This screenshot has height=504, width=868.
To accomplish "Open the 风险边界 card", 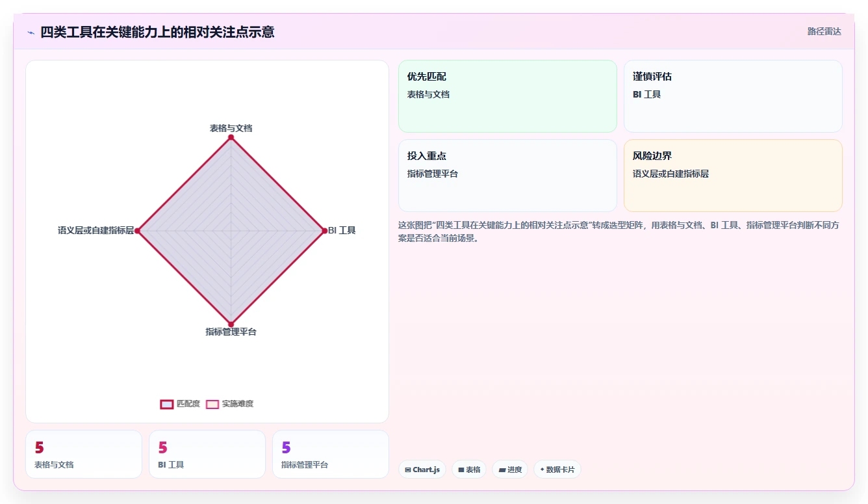I will pyautogui.click(x=733, y=176).
